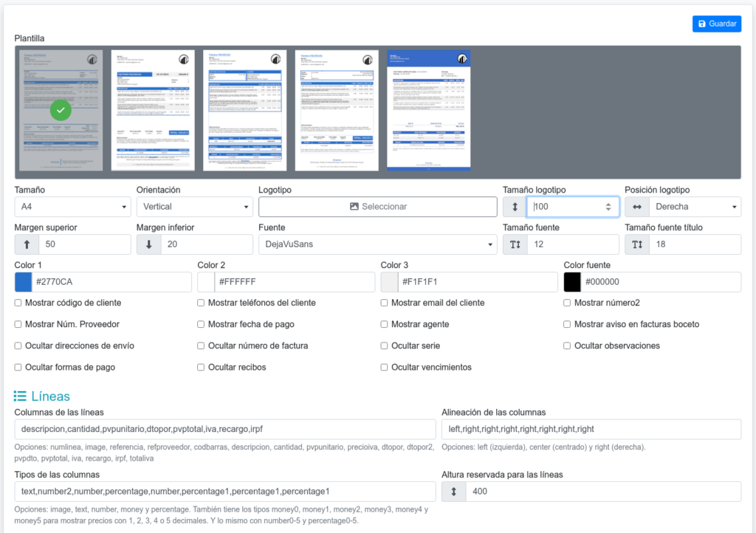Click the up arrow icon for Margen superior
Image resolution: width=756 pixels, height=533 pixels.
coord(27,244)
